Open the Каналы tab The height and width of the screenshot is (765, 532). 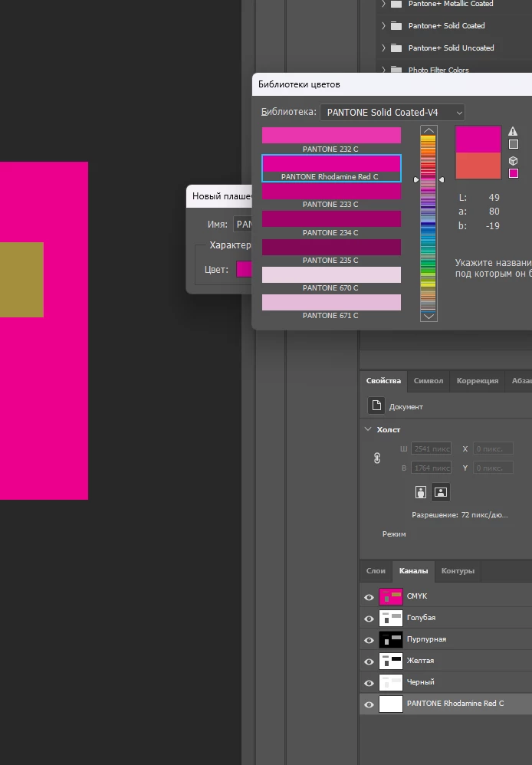click(x=413, y=571)
